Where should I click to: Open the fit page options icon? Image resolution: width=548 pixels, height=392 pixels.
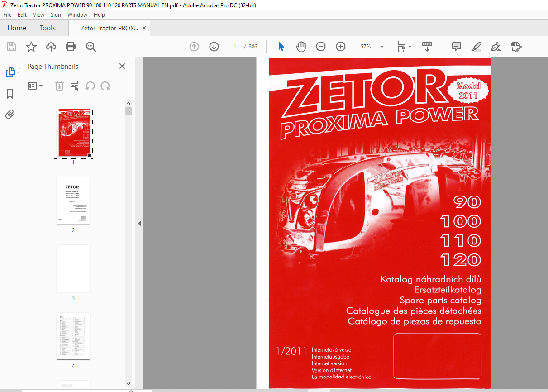(x=404, y=47)
